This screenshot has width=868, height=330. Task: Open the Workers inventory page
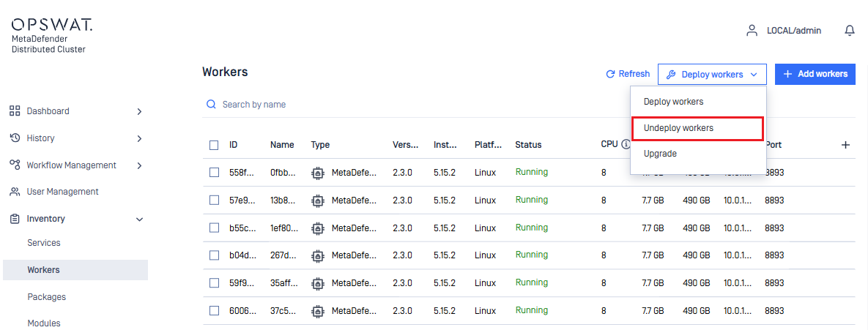75,270
